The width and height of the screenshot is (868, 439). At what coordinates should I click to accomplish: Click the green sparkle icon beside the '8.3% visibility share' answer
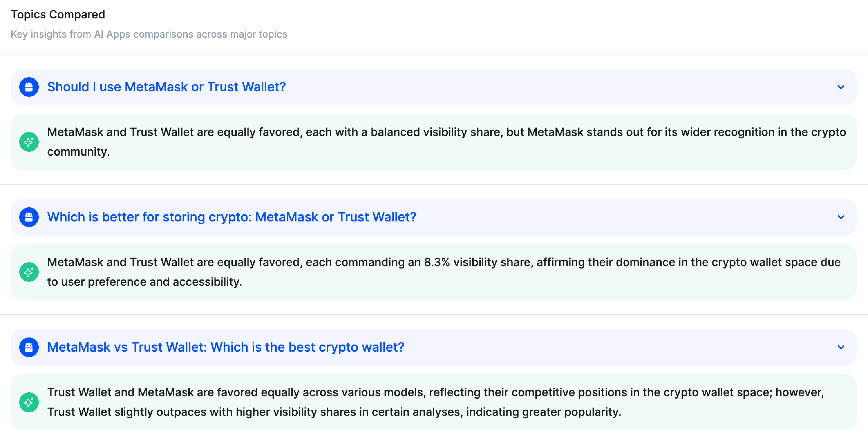tap(29, 272)
